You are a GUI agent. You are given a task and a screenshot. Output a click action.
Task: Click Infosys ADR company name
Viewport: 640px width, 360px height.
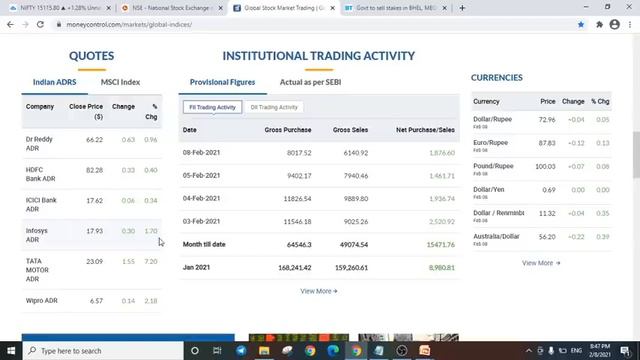pyautogui.click(x=37, y=235)
